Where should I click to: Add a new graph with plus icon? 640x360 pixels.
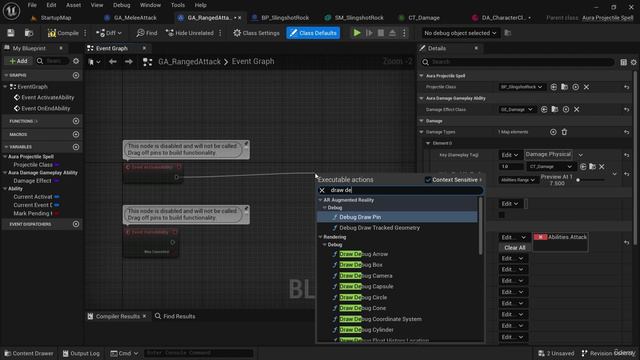tap(76, 76)
